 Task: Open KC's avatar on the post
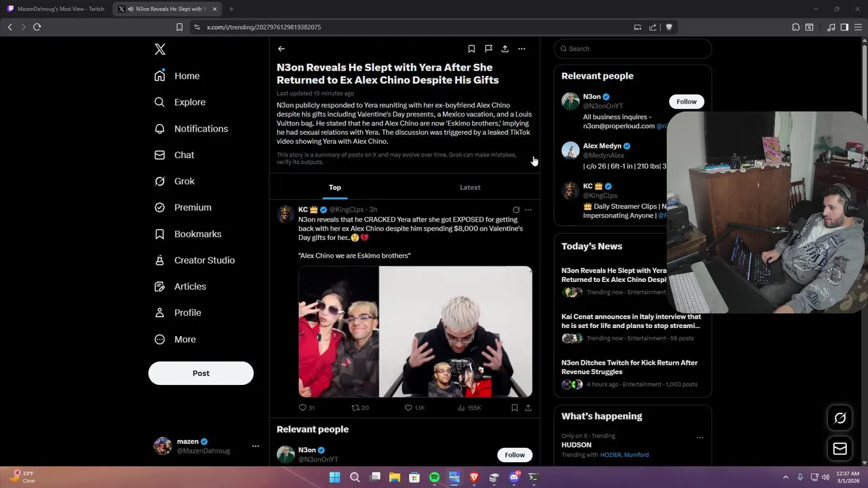click(286, 214)
